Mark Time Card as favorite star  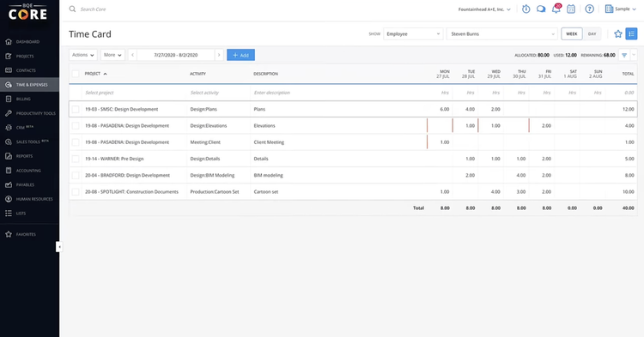click(617, 34)
